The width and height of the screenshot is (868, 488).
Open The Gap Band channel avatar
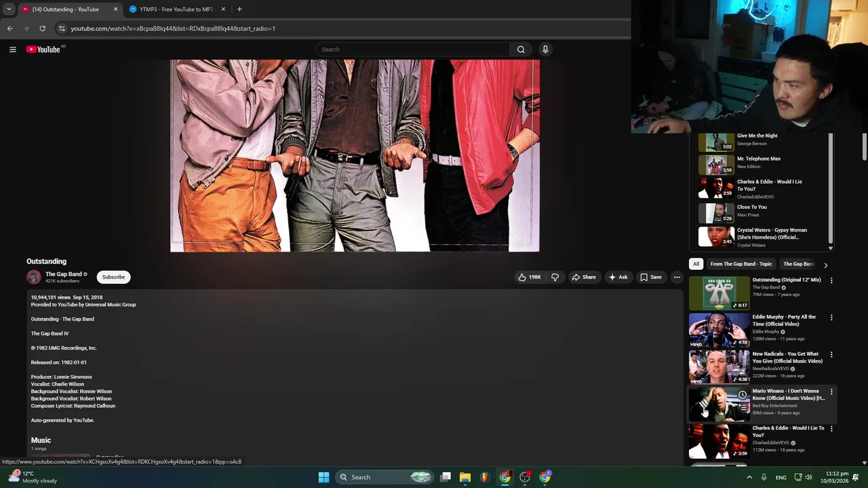point(34,277)
